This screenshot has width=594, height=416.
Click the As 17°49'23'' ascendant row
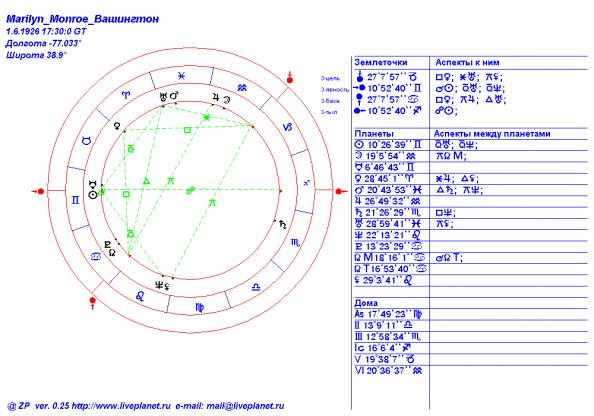(x=389, y=314)
